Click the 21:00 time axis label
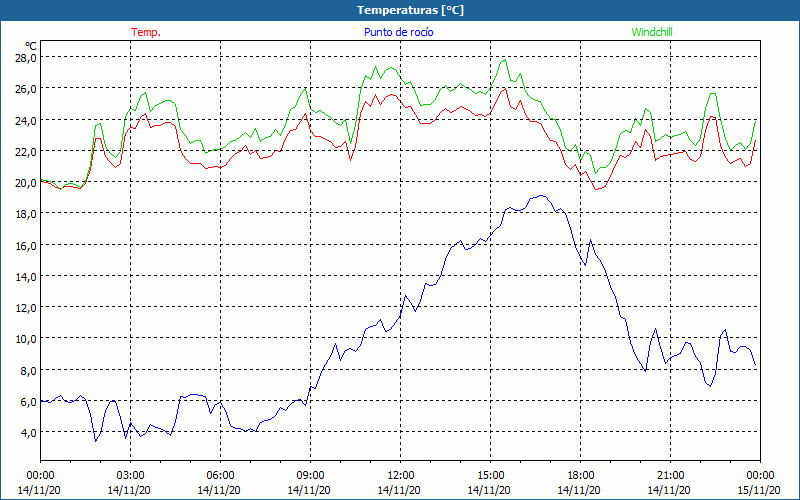This screenshot has width=800, height=500. click(x=670, y=476)
